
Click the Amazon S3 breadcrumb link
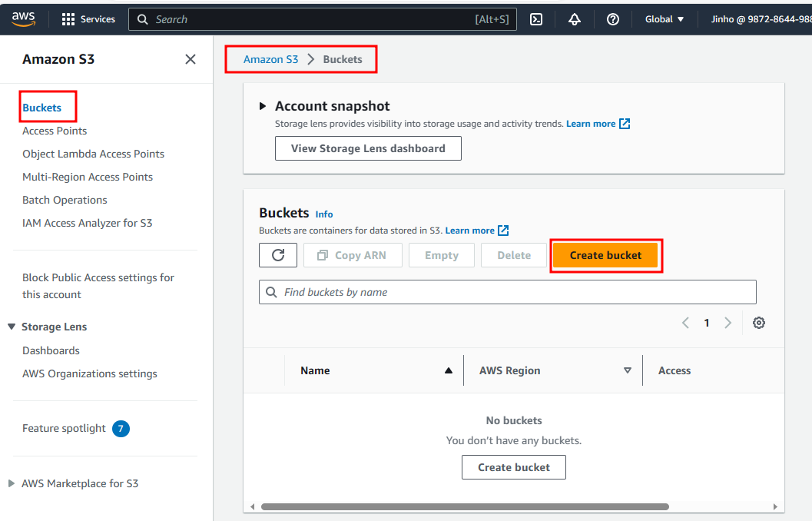pos(271,59)
